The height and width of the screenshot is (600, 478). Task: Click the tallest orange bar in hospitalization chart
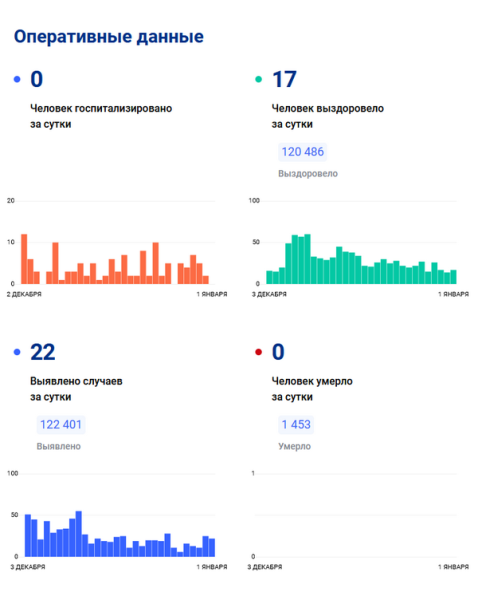point(24,259)
